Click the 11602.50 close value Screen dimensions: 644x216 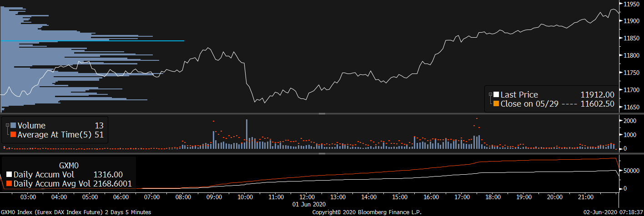(598, 104)
